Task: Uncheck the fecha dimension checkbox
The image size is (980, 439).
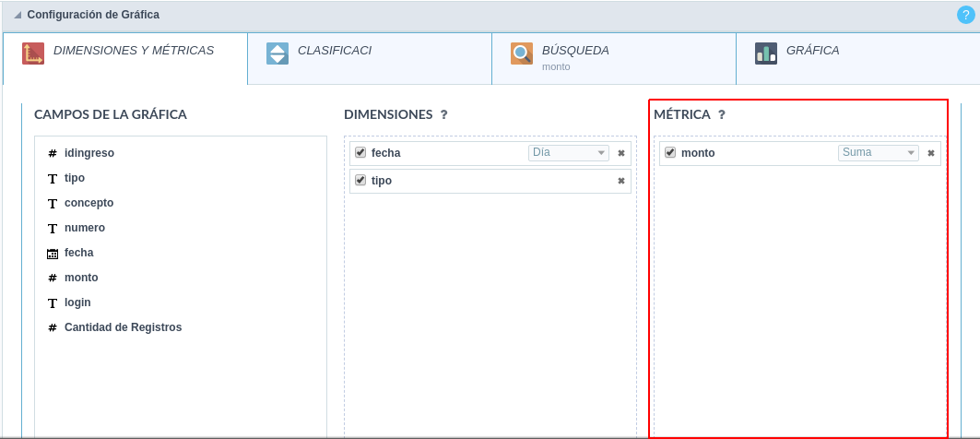Action: (360, 152)
